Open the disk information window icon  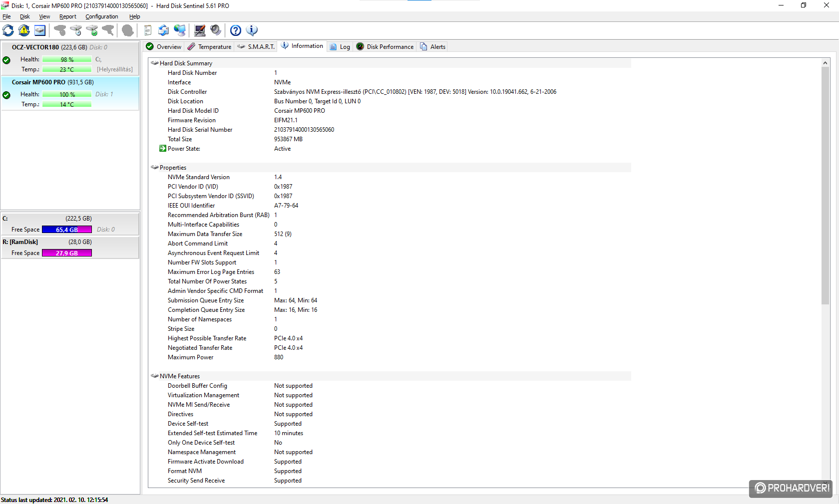40,30
